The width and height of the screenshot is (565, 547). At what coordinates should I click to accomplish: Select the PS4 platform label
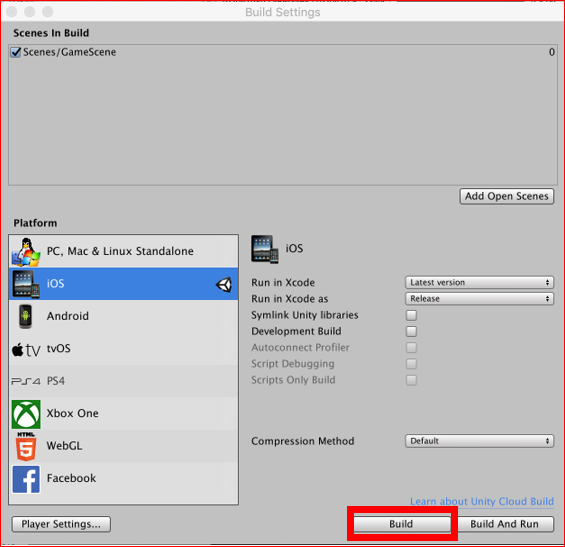56,381
